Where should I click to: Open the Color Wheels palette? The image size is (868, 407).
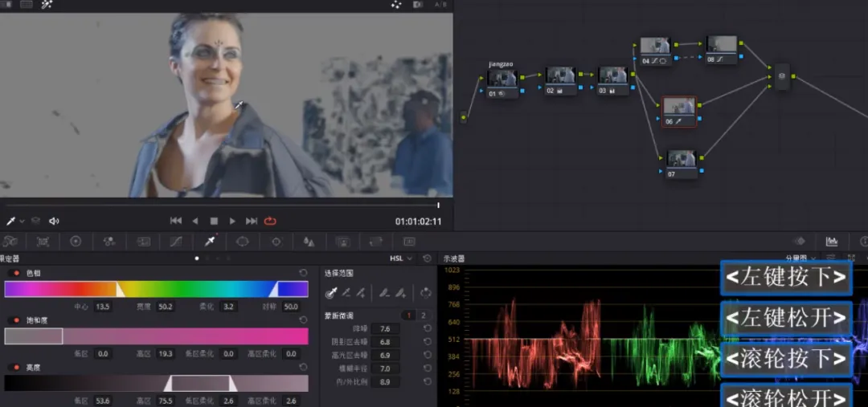(x=76, y=242)
